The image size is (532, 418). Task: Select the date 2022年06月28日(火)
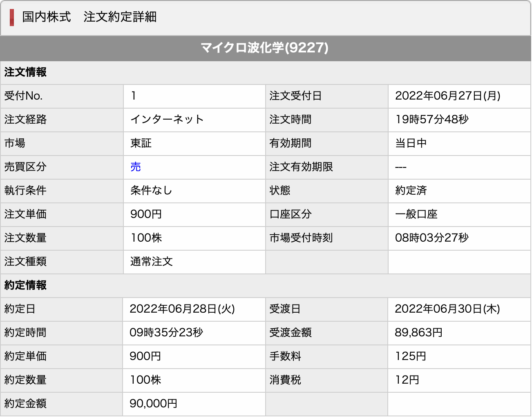click(x=182, y=309)
